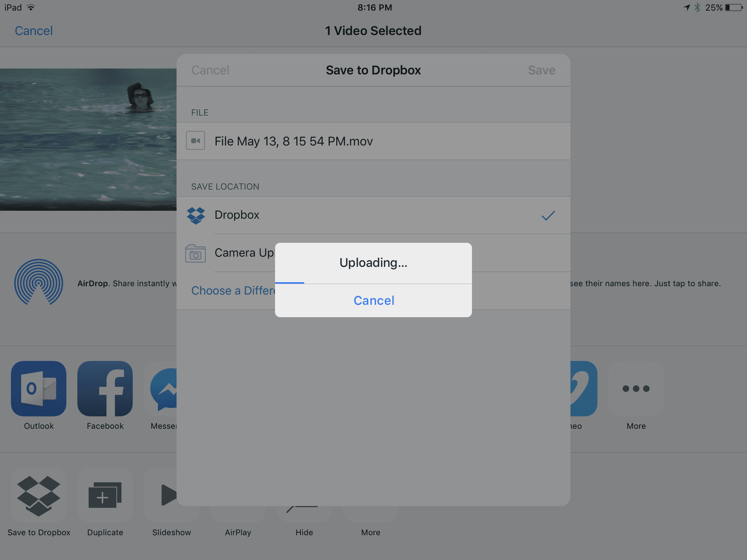Viewport: 747px width, 560px height.
Task: Tap the Dropbox logo icon in Save Location
Action: (196, 215)
